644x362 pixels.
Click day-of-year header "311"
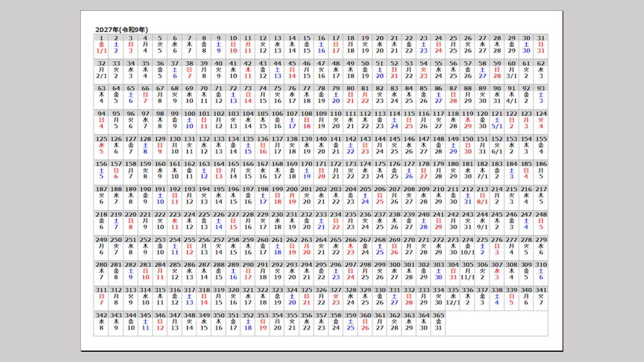tap(101, 290)
